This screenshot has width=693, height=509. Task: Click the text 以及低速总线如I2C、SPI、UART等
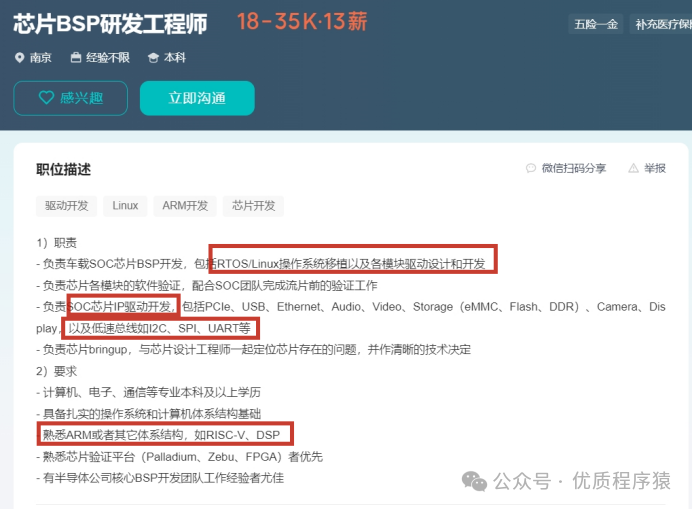[160, 328]
